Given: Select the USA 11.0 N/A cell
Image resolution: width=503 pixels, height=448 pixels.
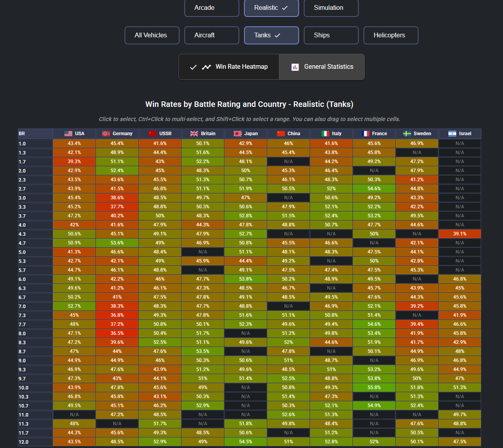Looking at the screenshot, I should pos(74,415).
